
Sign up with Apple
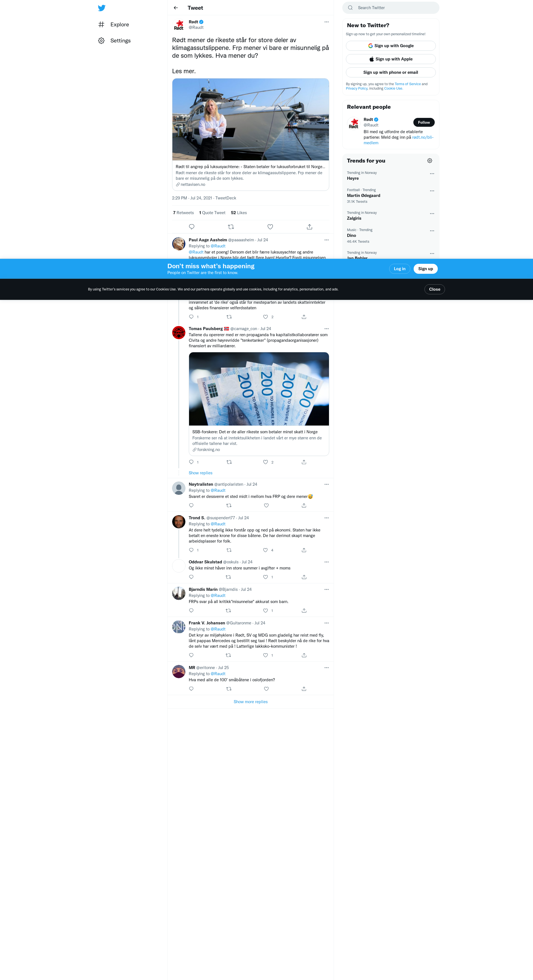click(x=391, y=59)
